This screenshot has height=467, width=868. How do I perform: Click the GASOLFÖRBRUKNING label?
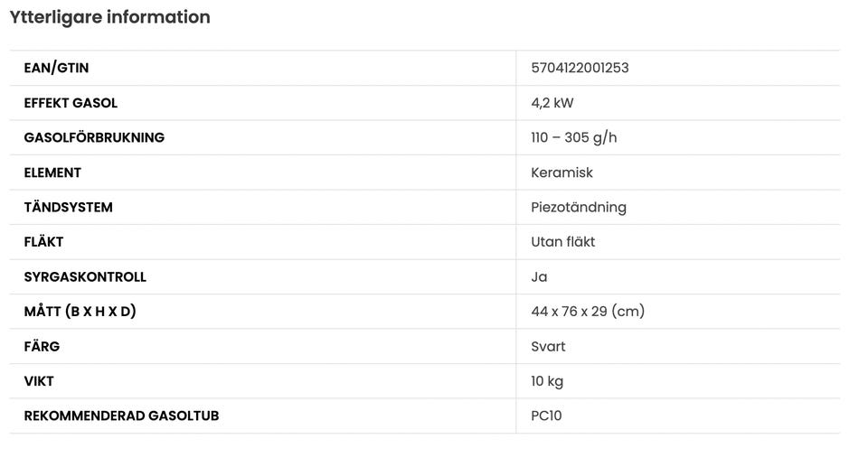pos(94,137)
